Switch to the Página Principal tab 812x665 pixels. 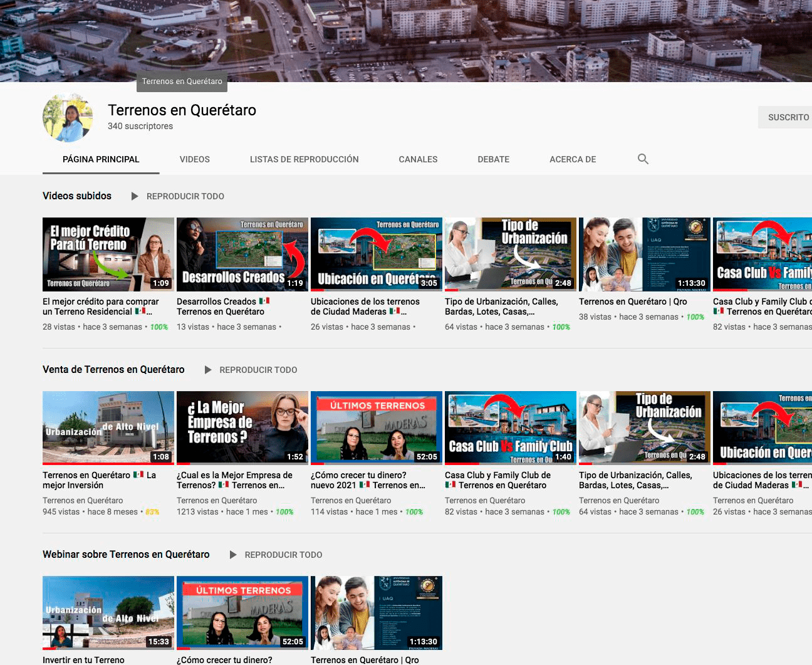click(101, 159)
